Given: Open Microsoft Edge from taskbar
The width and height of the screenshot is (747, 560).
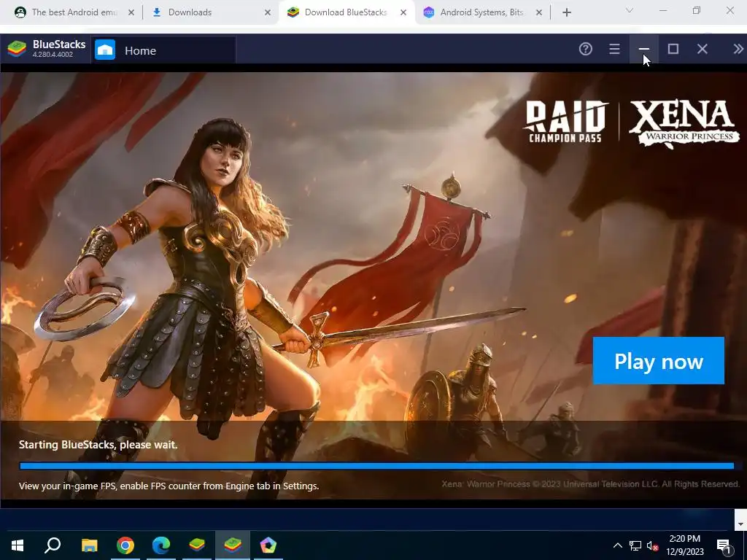Looking at the screenshot, I should pyautogui.click(x=161, y=545).
